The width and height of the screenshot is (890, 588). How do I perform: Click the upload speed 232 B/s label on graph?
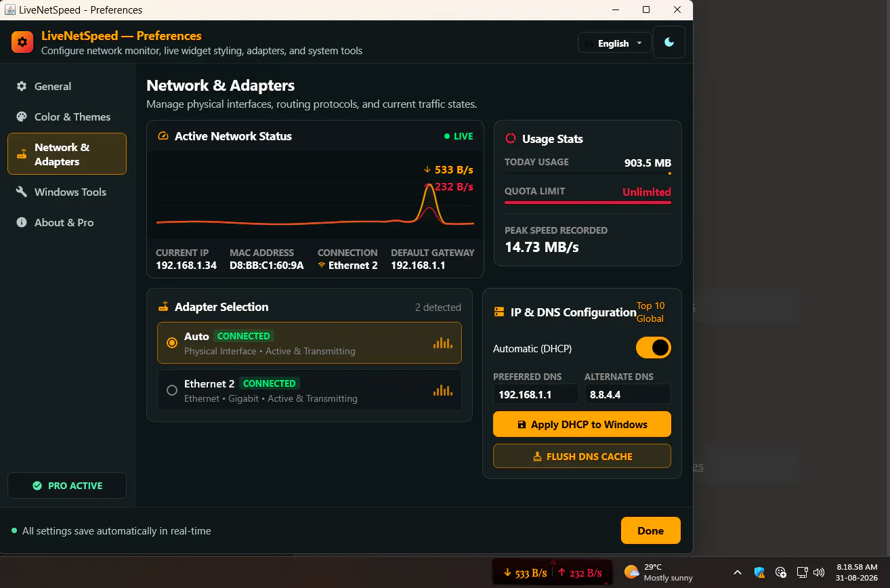click(448, 186)
